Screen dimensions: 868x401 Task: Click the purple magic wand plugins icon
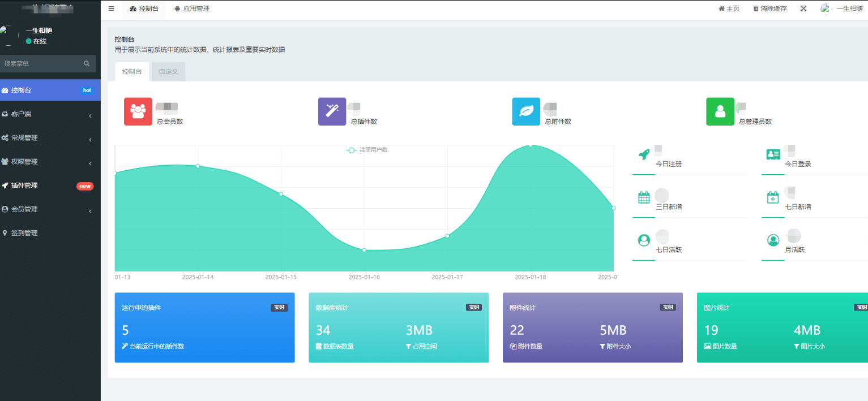point(332,111)
